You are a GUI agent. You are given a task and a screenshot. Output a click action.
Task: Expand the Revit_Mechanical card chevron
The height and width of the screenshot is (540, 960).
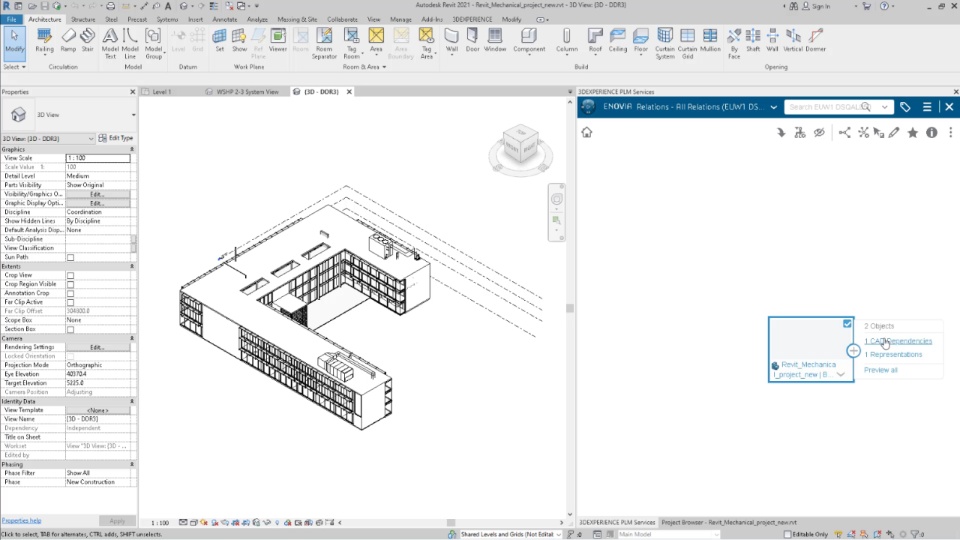pyautogui.click(x=841, y=374)
